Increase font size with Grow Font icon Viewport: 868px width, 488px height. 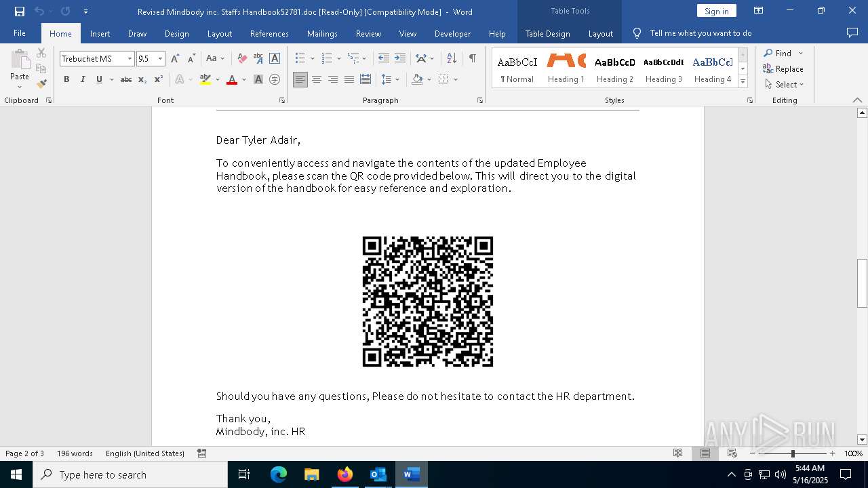tap(175, 59)
